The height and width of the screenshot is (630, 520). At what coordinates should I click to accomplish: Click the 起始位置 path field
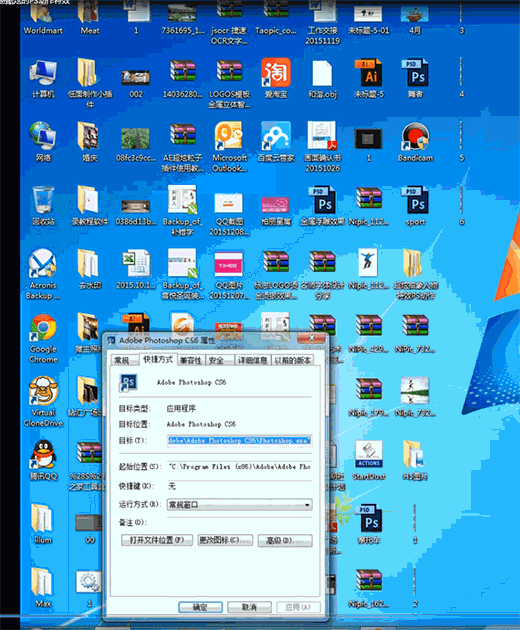pyautogui.click(x=240, y=466)
